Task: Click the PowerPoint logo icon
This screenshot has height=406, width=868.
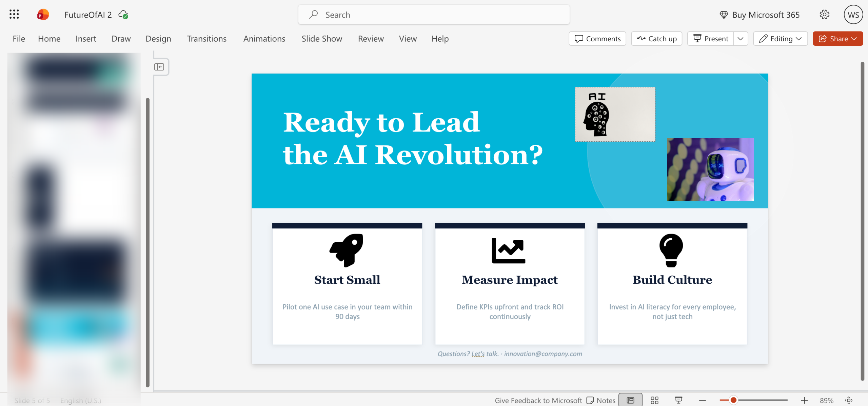Action: coord(43,15)
